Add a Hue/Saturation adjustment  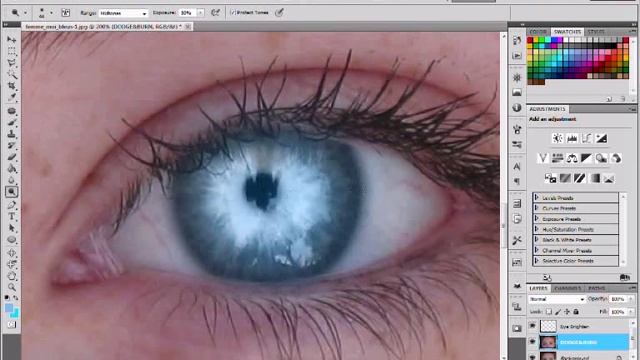[x=557, y=158]
